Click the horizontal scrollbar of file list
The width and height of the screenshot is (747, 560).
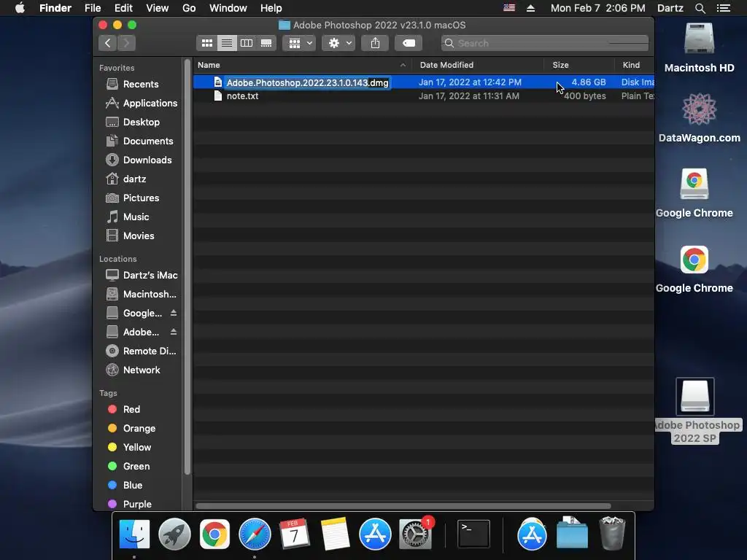click(x=403, y=506)
